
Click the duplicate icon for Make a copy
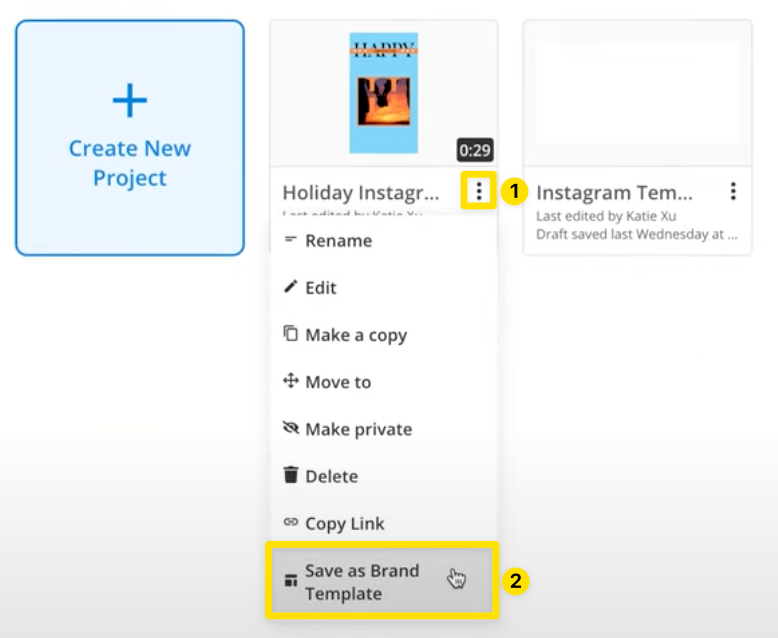(x=291, y=334)
